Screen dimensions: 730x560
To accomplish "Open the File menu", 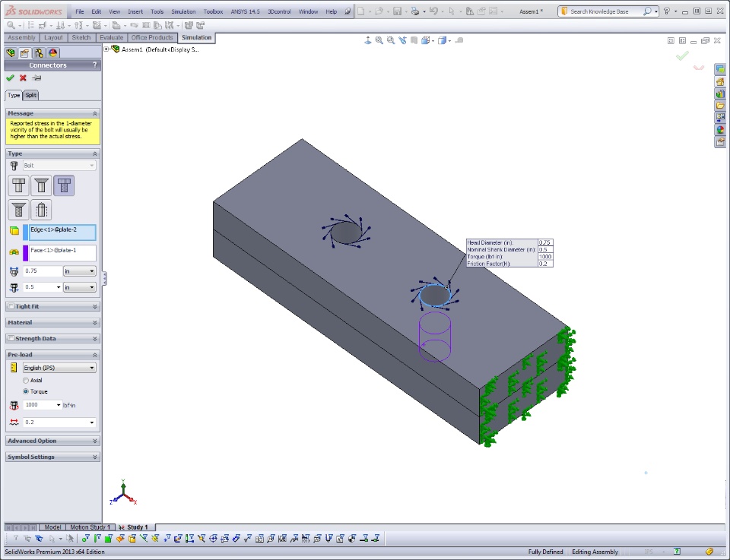I will click(80, 11).
